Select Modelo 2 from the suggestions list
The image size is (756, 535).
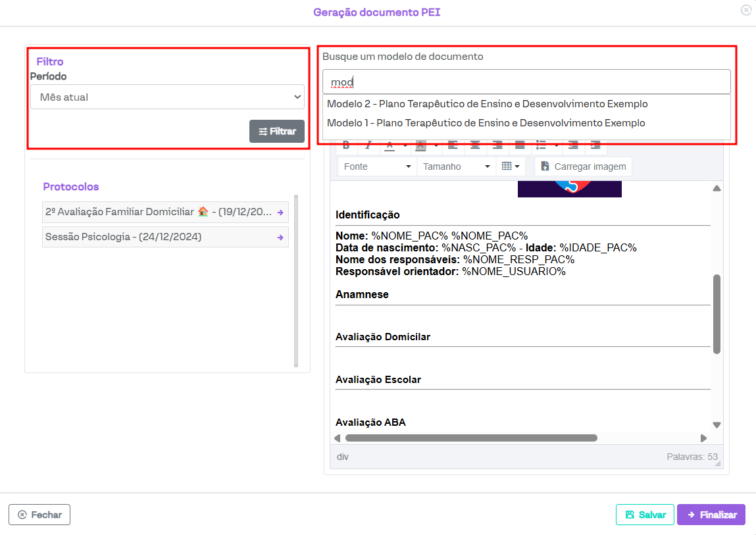tap(487, 104)
